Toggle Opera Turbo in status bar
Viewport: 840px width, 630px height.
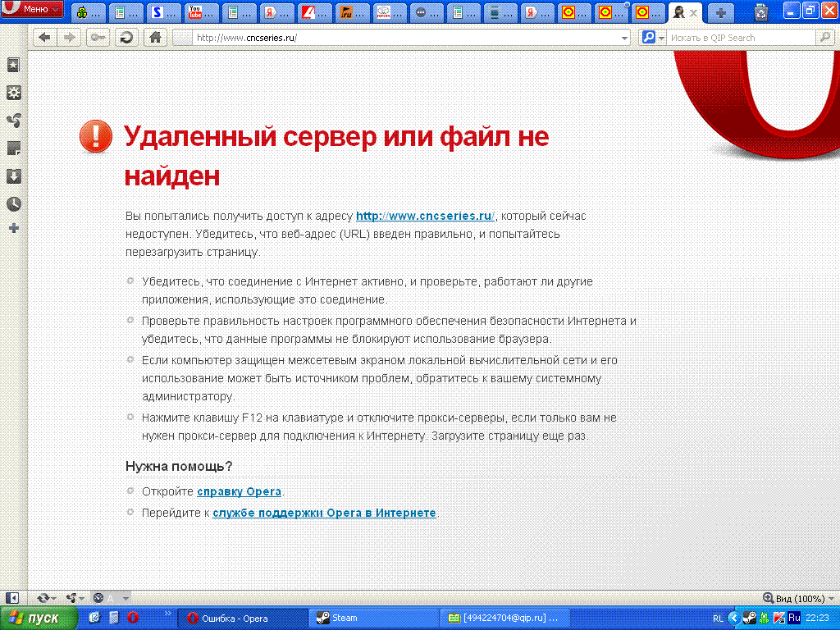tap(98, 598)
